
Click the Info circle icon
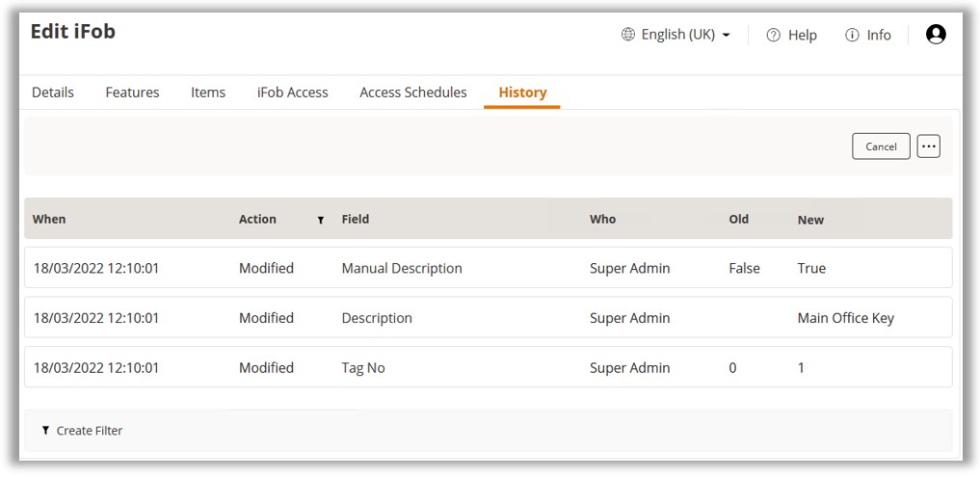(x=852, y=35)
